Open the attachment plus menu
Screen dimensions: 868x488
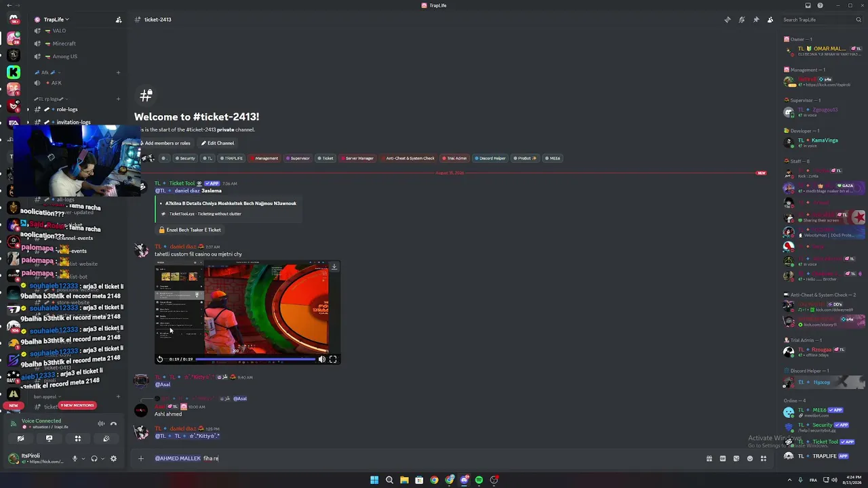pos(141,459)
